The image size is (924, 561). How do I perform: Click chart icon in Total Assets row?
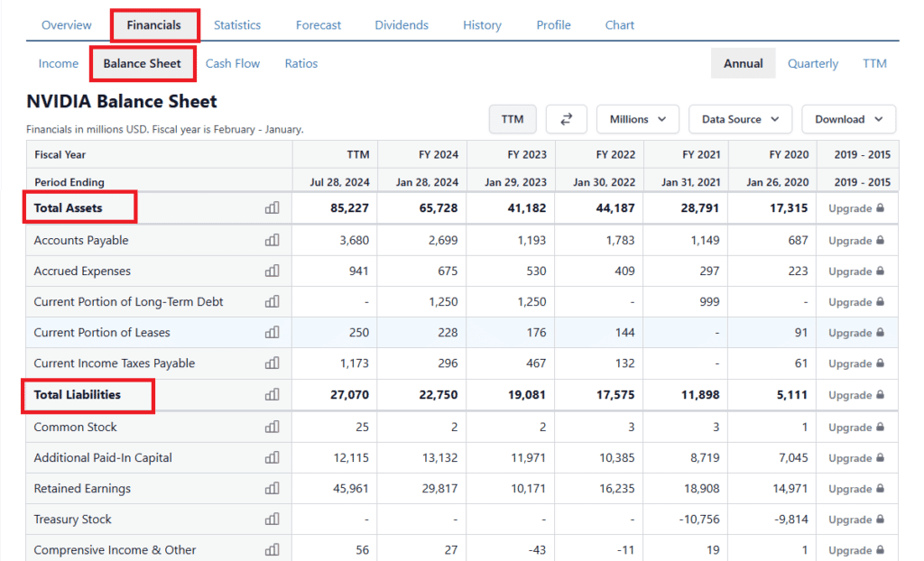tap(272, 208)
